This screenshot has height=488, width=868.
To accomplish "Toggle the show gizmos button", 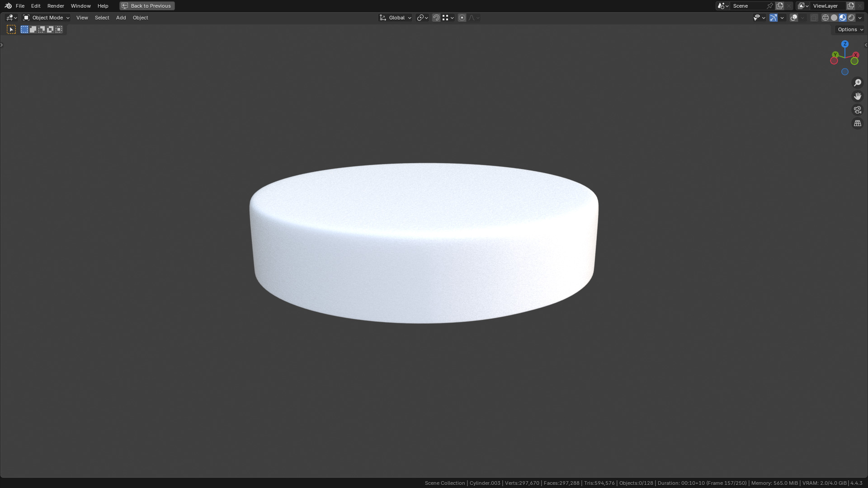I will (774, 18).
